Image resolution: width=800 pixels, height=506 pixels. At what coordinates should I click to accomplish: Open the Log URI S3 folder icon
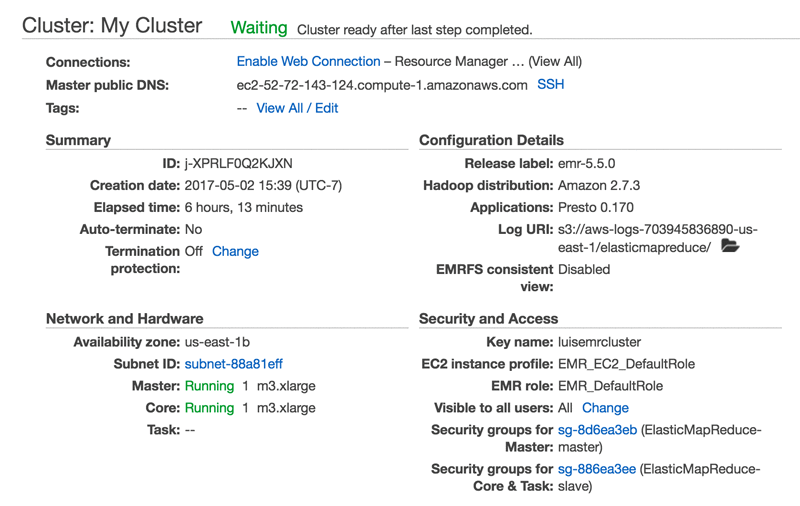pyautogui.click(x=730, y=246)
